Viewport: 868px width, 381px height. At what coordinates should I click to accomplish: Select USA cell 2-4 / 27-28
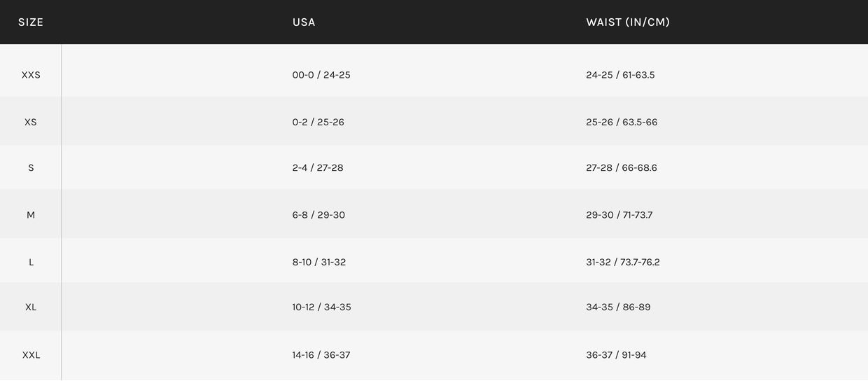coord(318,168)
